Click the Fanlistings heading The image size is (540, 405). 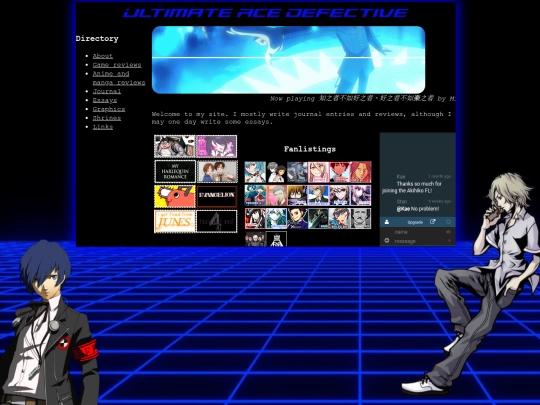coord(310,149)
